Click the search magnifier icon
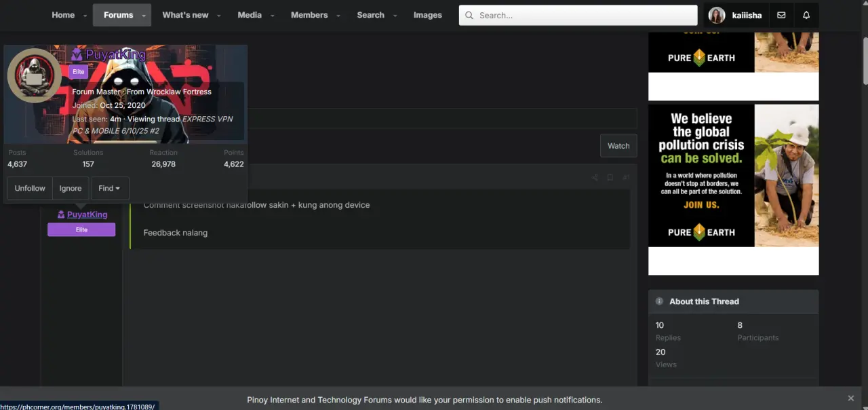The height and width of the screenshot is (410, 868). [469, 15]
